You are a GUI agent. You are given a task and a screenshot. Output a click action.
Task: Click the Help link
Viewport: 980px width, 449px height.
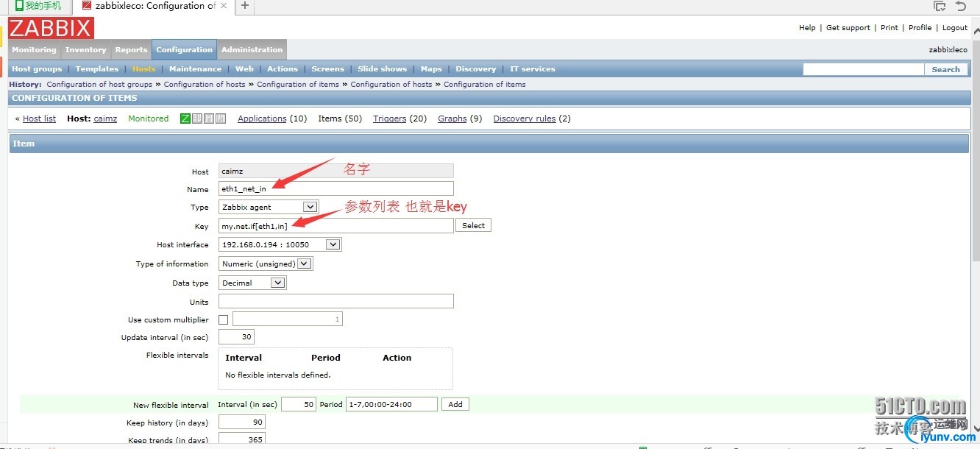(x=807, y=28)
